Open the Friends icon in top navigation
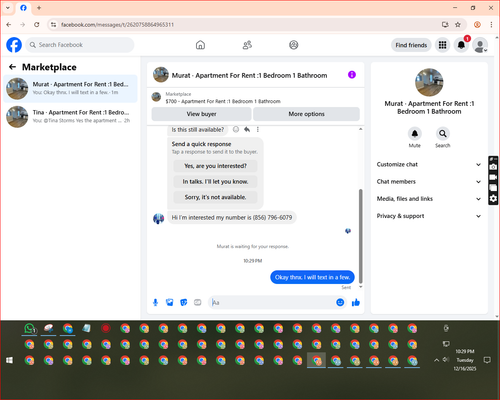The height and width of the screenshot is (400, 500). click(x=247, y=45)
